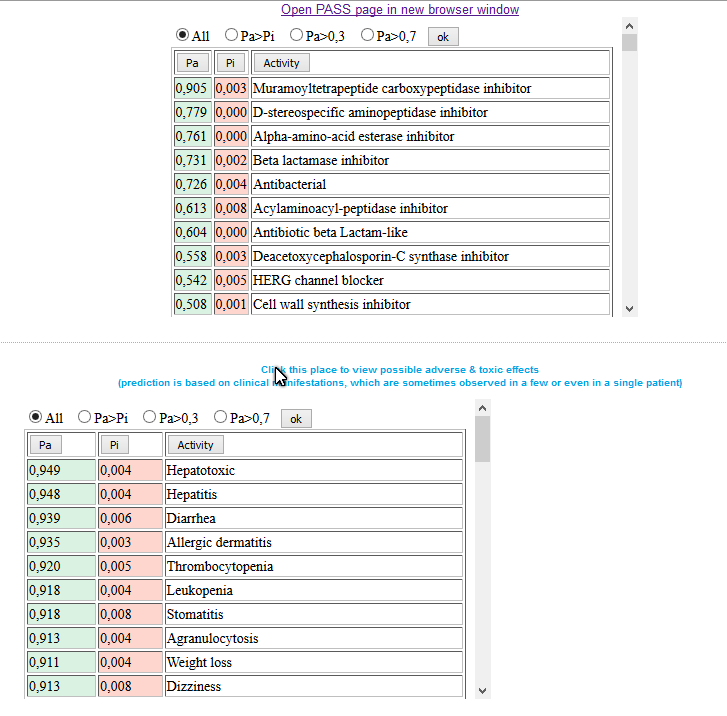Image resolution: width=727 pixels, height=716 pixels.
Task: Select Pa>0,3 radio button in adverse effects table
Action: [x=149, y=417]
